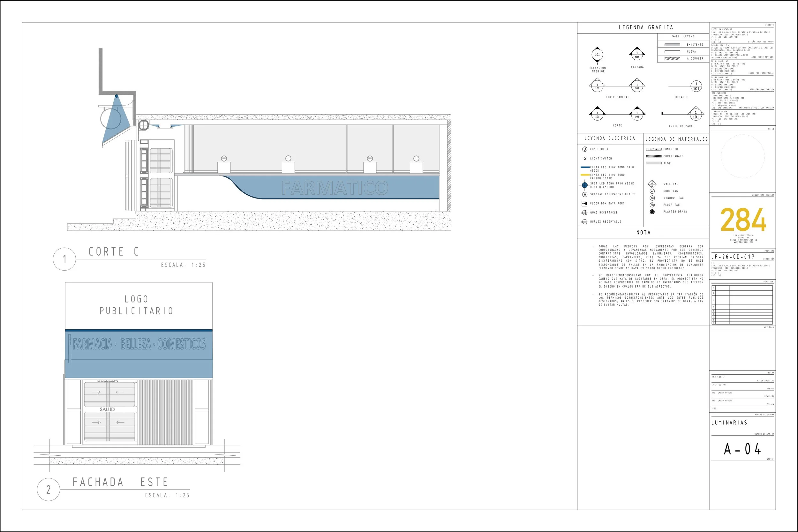
Task: Click the first note paragraph starting TODAS LAS MEDIDAS
Action: pos(651,257)
